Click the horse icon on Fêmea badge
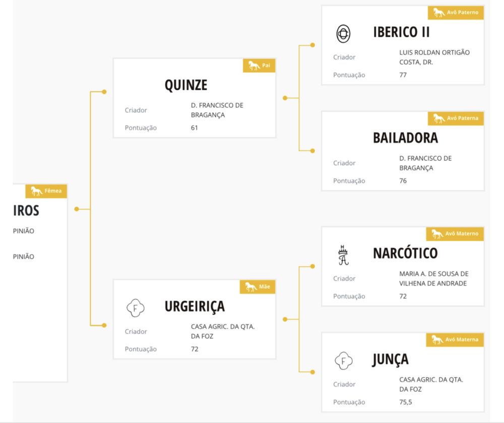504x423 pixels. click(x=36, y=191)
